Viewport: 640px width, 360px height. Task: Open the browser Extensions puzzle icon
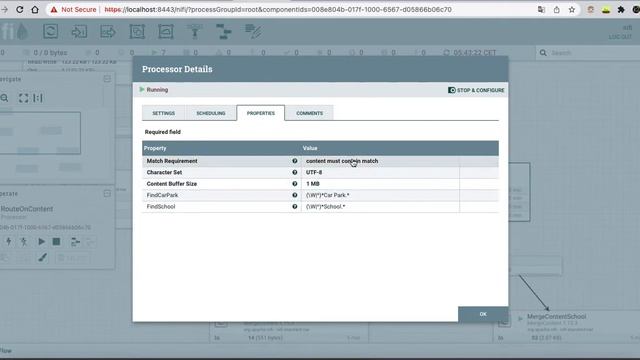tap(621, 9)
